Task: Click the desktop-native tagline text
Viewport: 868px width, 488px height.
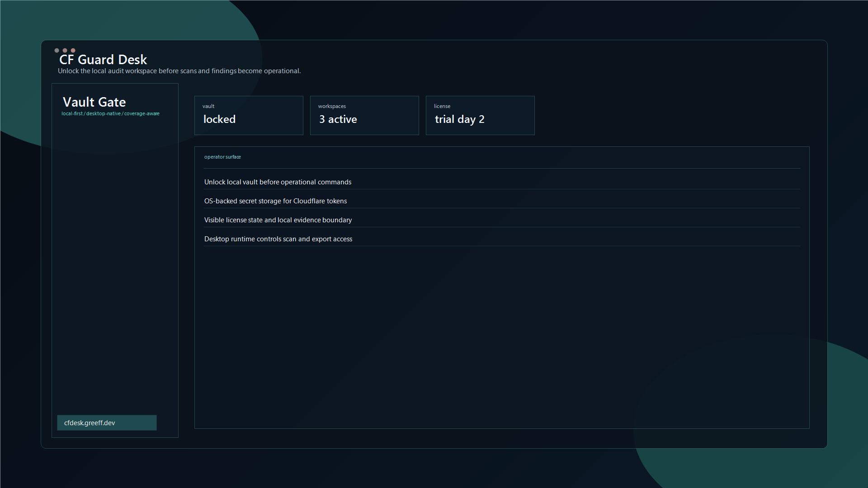Action: pyautogui.click(x=103, y=113)
